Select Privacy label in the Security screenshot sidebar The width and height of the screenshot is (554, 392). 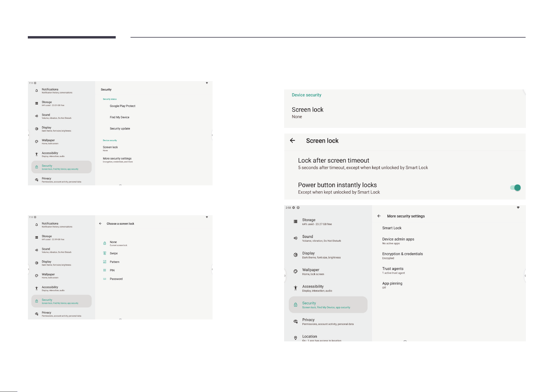click(x=46, y=179)
